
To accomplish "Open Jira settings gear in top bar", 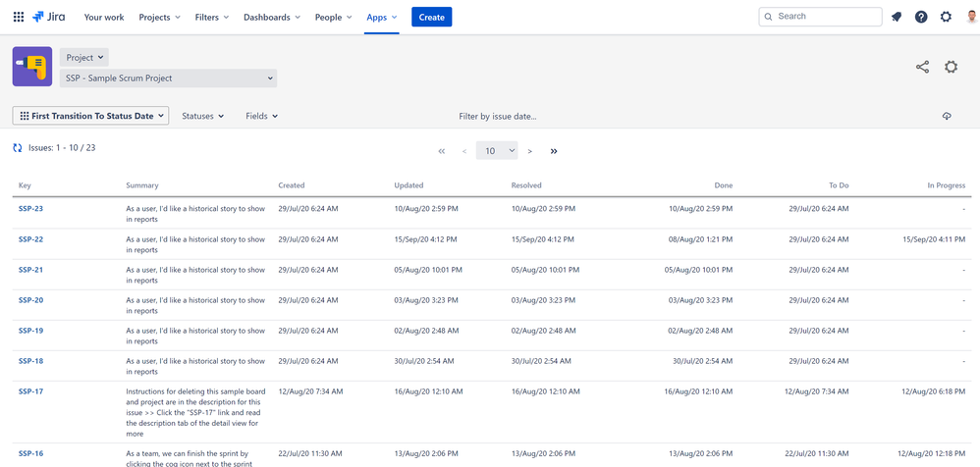I will pos(947,17).
